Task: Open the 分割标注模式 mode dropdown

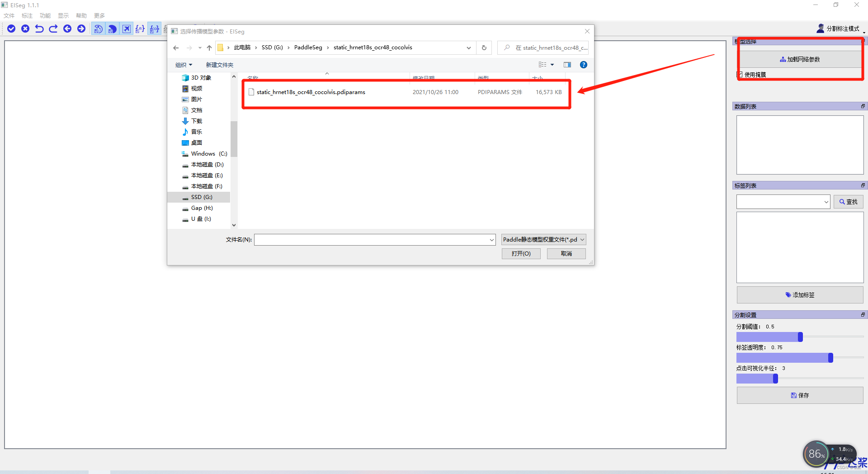Action: (841, 29)
